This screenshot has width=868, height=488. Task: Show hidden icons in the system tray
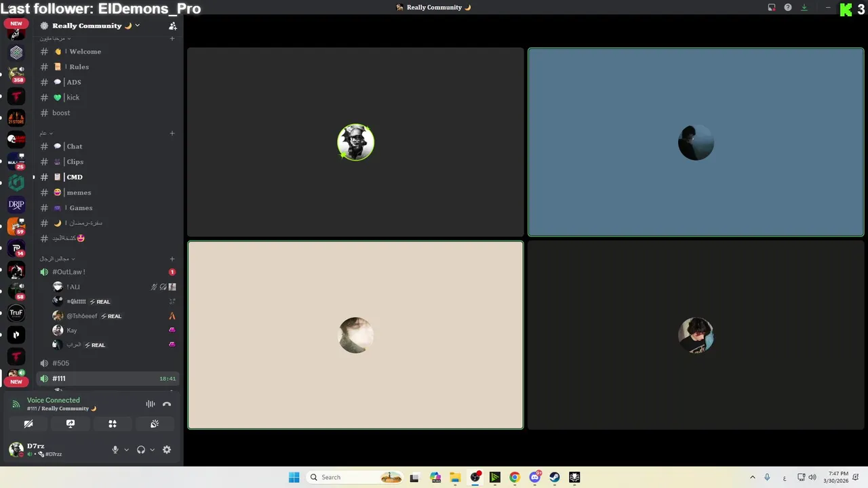coord(752,477)
